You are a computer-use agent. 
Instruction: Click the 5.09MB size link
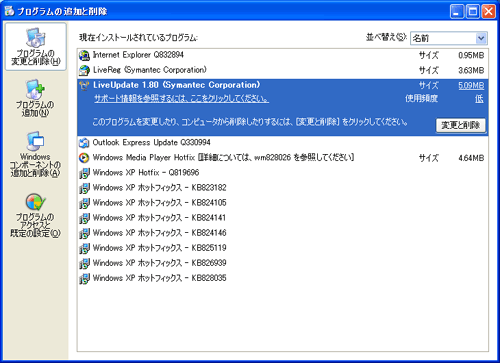(471, 86)
